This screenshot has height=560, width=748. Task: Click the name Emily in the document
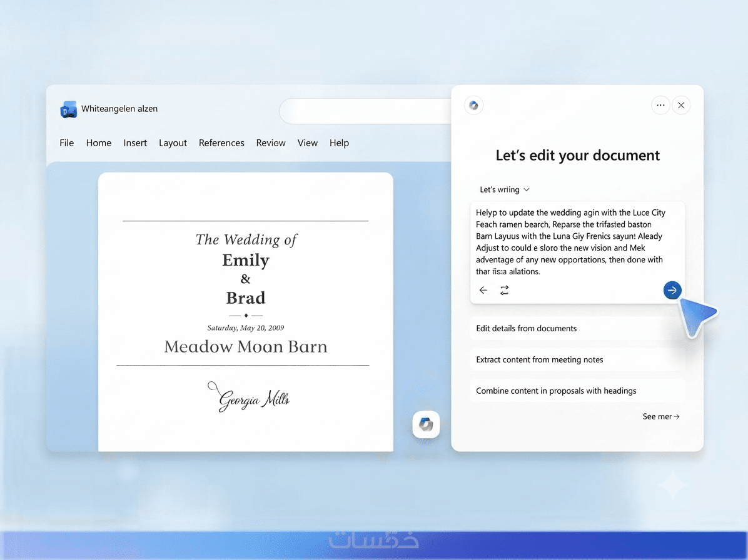point(246,260)
